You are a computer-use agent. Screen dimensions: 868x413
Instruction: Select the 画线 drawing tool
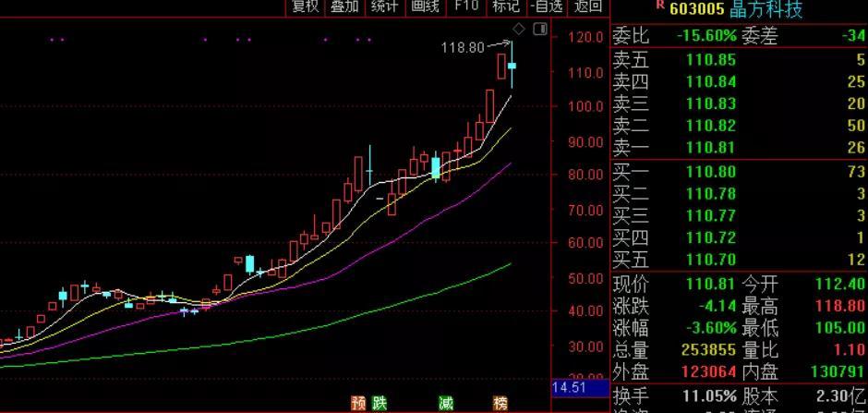pos(425,6)
